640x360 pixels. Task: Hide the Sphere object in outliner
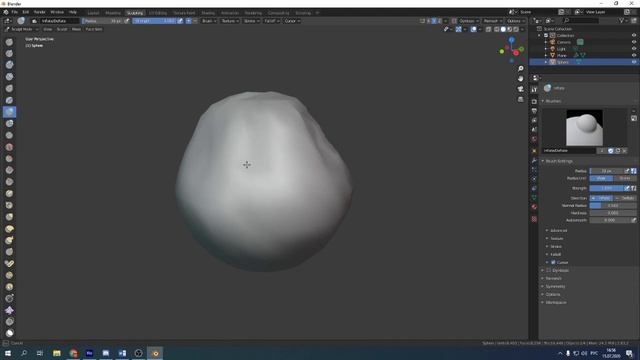[634, 62]
